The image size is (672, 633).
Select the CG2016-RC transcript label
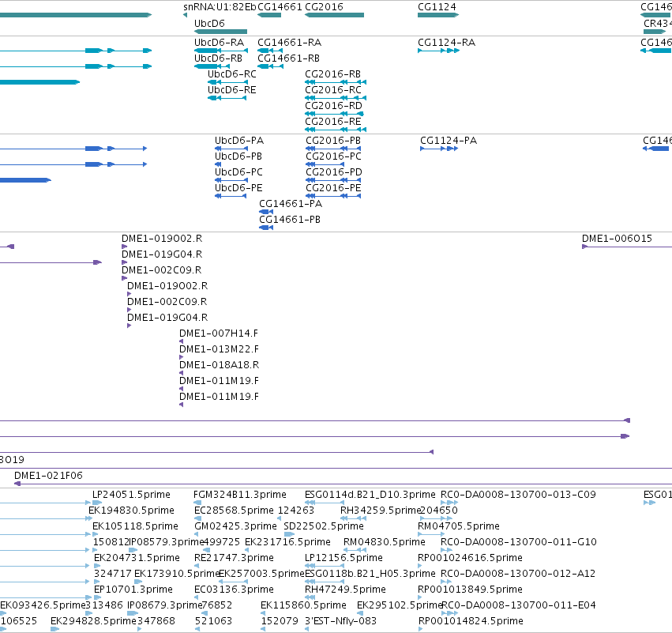tap(333, 90)
